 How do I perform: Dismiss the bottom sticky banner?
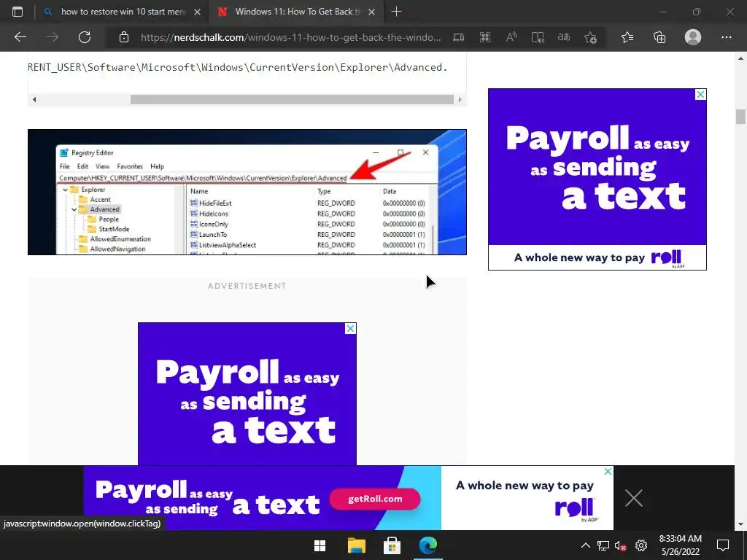[x=634, y=498]
